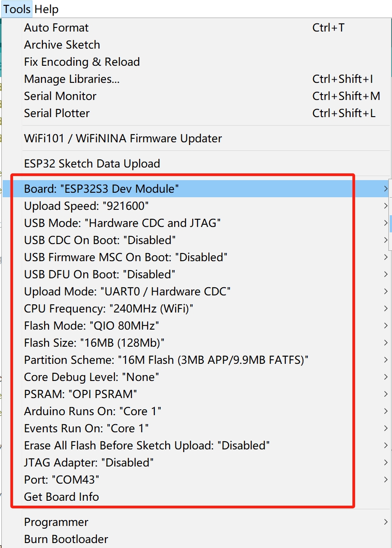Expand the Board submenu arrow
This screenshot has width=392, height=548.
coord(386,189)
